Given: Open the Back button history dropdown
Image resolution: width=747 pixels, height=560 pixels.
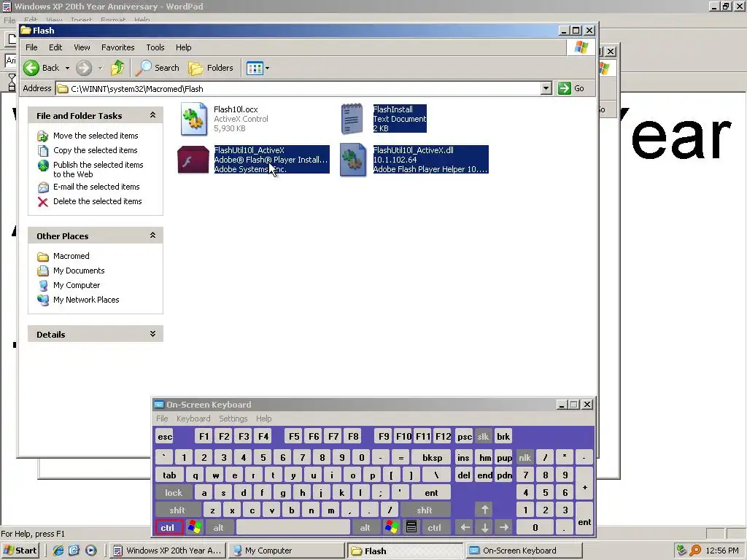Looking at the screenshot, I should 67,68.
